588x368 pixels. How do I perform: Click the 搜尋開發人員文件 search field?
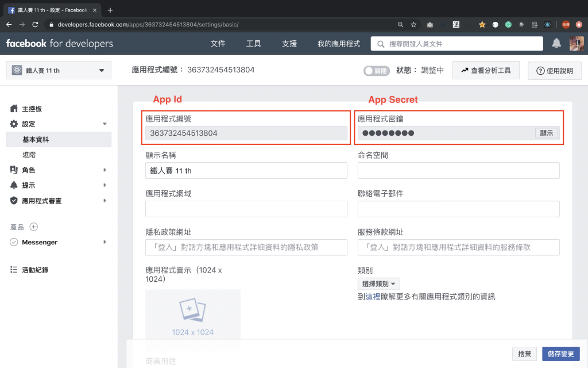click(457, 44)
